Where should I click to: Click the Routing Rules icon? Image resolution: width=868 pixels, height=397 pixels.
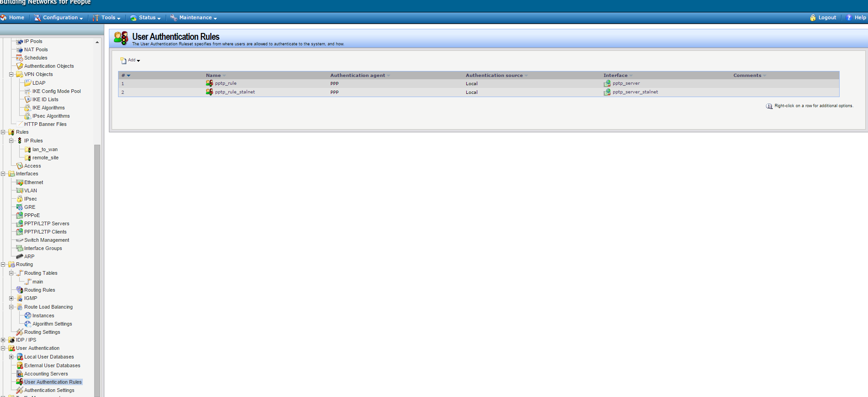(x=20, y=290)
